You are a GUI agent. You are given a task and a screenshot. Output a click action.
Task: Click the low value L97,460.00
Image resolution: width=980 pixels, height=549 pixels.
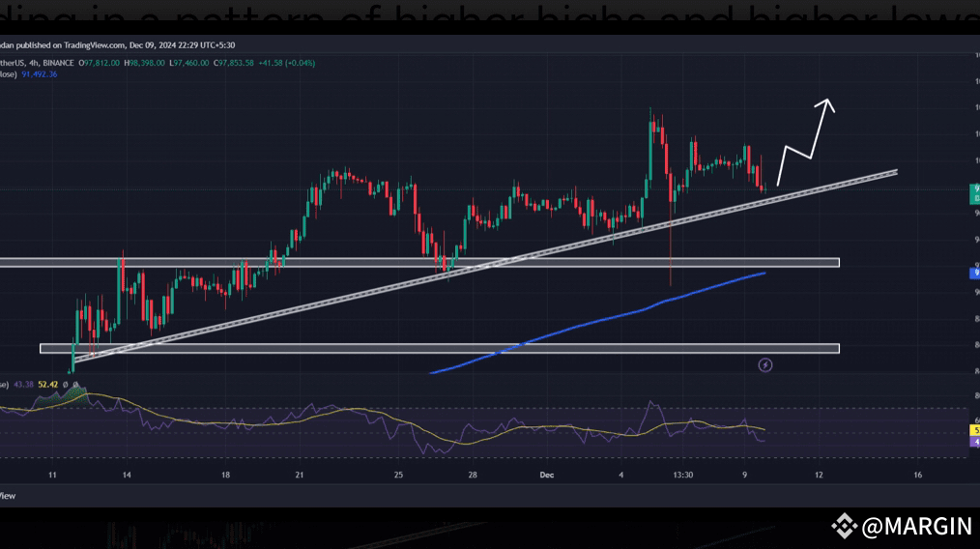189,63
